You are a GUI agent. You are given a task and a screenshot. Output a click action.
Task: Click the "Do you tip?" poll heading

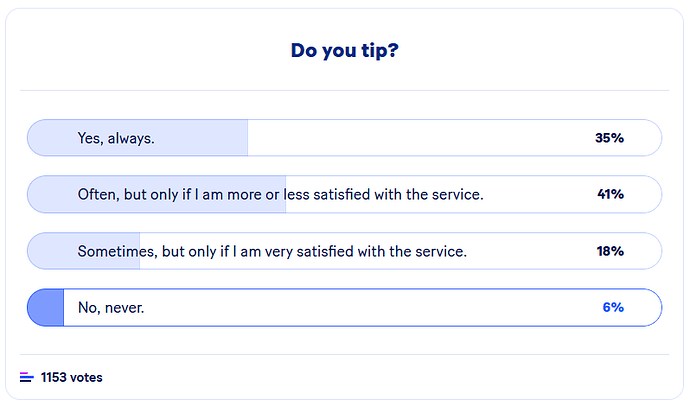[344, 50]
